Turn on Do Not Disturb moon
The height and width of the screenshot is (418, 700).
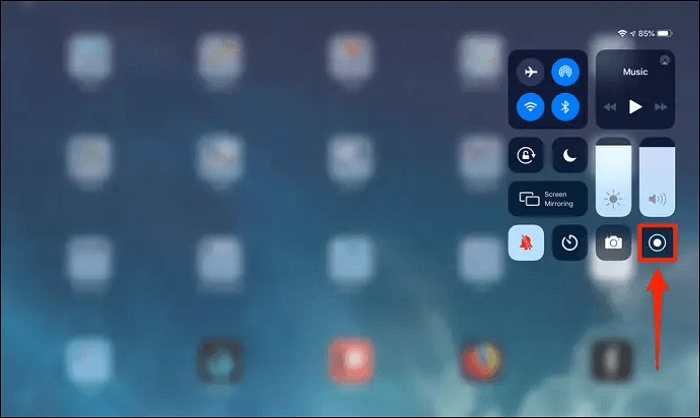pyautogui.click(x=569, y=155)
